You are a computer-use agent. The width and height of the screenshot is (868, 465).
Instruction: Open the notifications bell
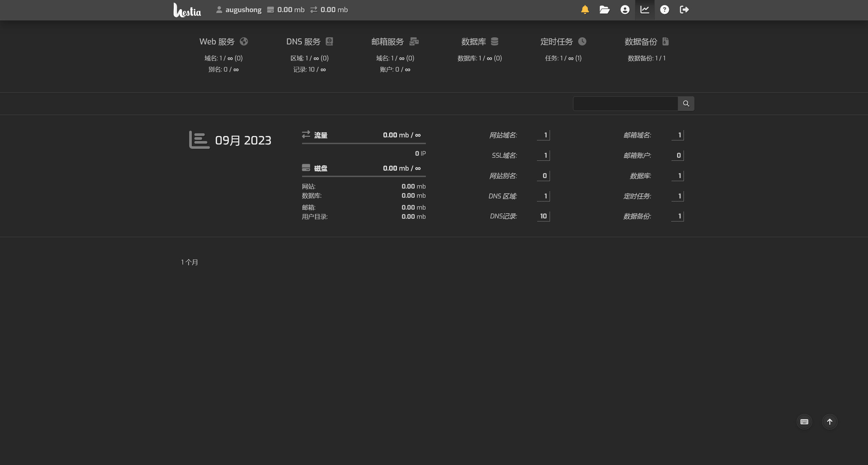(x=585, y=9)
